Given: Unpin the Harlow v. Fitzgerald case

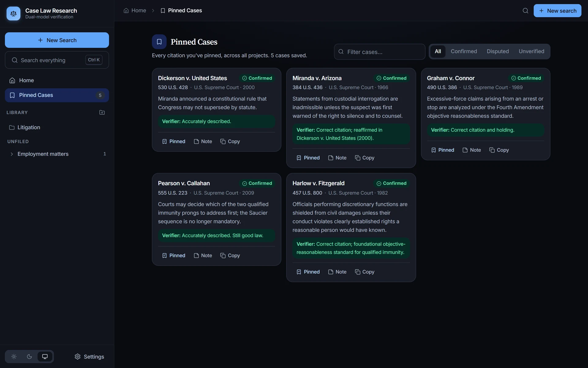Looking at the screenshot, I should (x=308, y=272).
